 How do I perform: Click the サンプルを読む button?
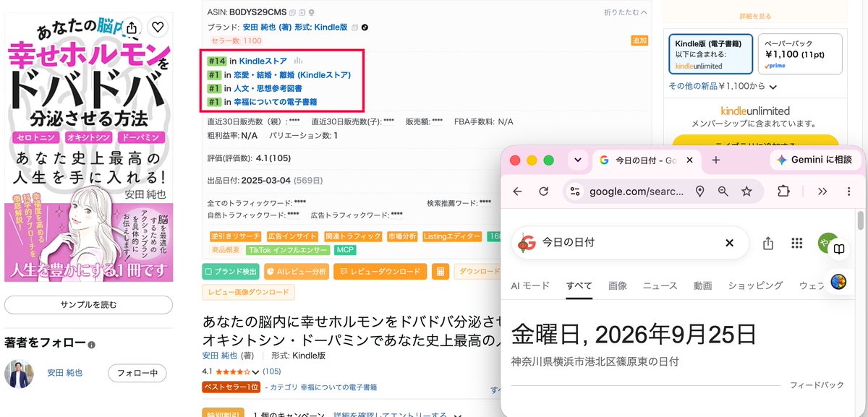(89, 305)
